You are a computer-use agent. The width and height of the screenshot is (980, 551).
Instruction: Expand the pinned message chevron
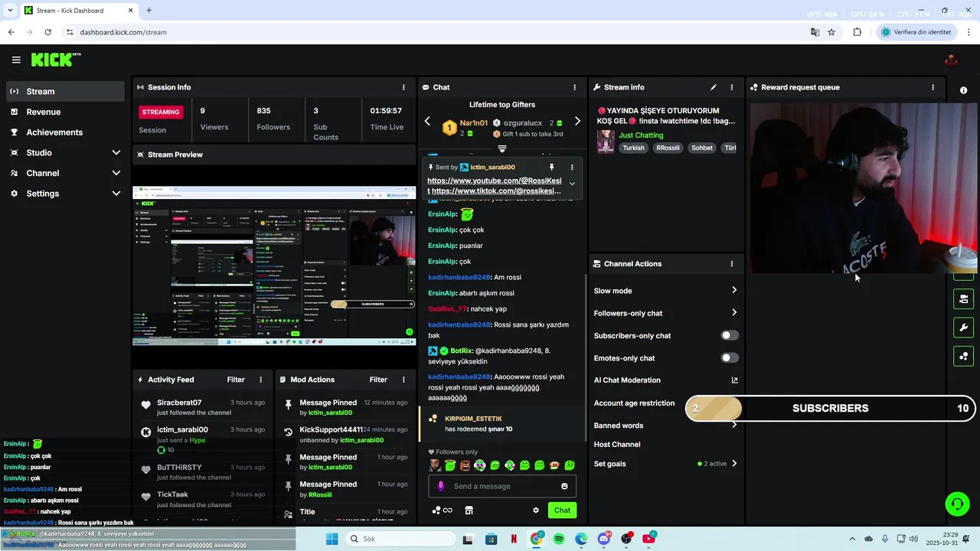(572, 184)
